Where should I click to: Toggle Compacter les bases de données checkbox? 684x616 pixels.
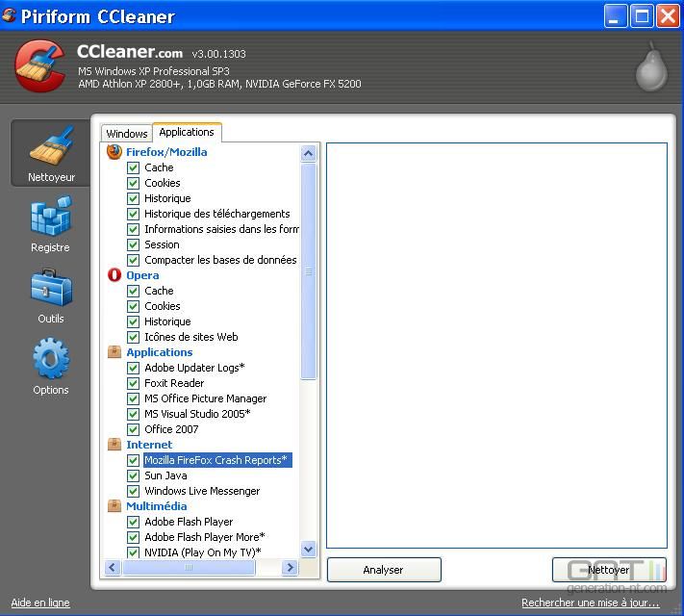click(133, 260)
